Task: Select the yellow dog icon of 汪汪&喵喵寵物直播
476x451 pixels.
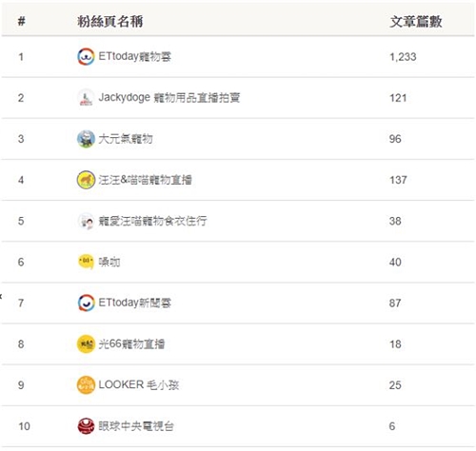Action: pos(86,180)
